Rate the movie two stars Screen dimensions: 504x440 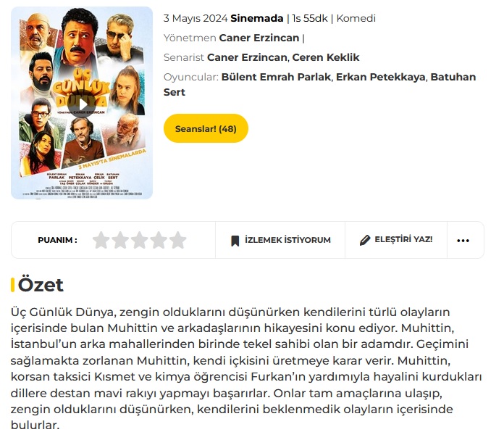coord(120,240)
